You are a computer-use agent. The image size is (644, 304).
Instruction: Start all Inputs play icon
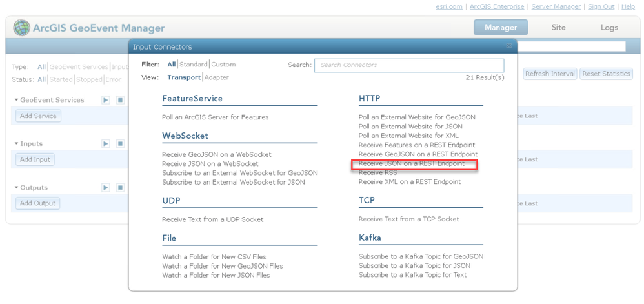[106, 143]
